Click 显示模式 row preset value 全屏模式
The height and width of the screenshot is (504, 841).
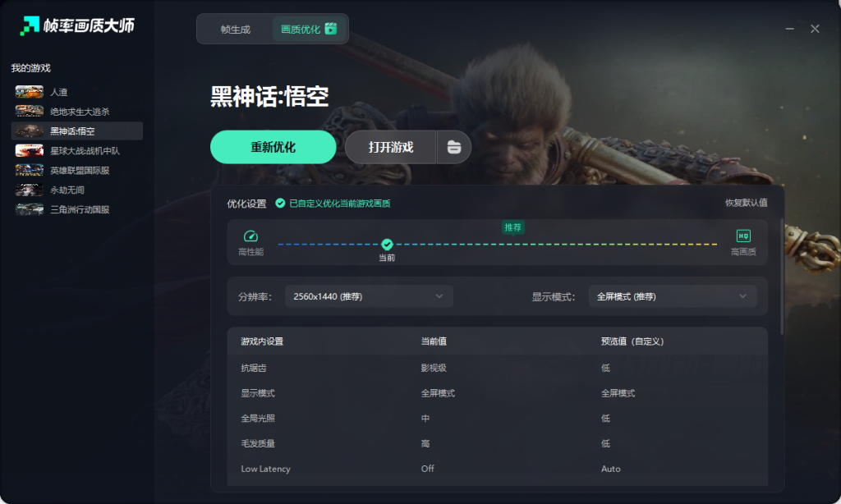click(618, 393)
